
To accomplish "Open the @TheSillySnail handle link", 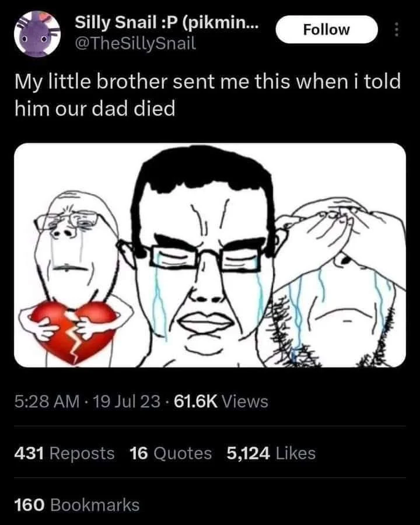I will tap(136, 44).
